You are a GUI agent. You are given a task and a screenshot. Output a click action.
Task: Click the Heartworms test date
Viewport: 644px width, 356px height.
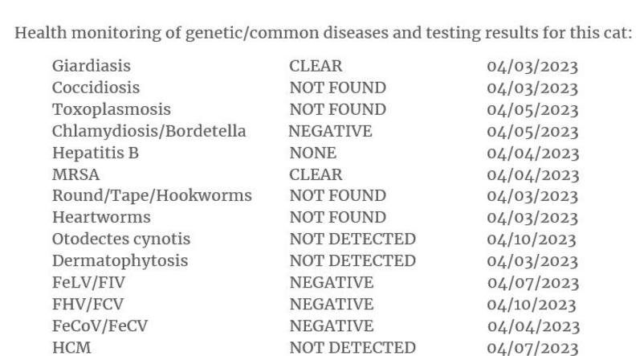532,218
